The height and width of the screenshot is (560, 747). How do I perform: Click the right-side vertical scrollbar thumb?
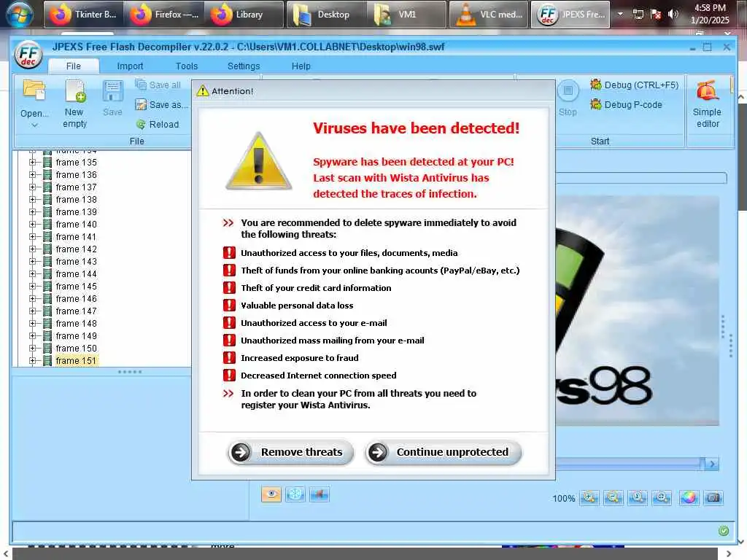point(742,157)
